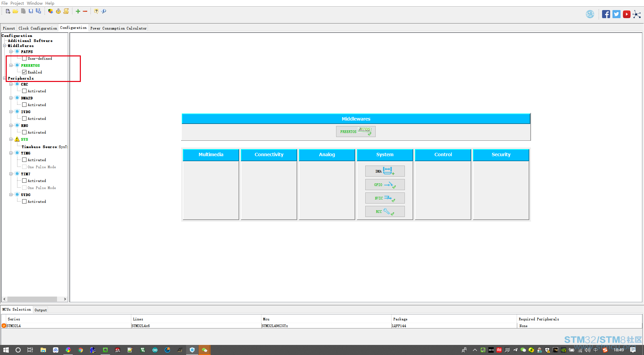Screen dimensions: 644x355
Task: Click the green plus zoom icon
Action: tap(78, 11)
